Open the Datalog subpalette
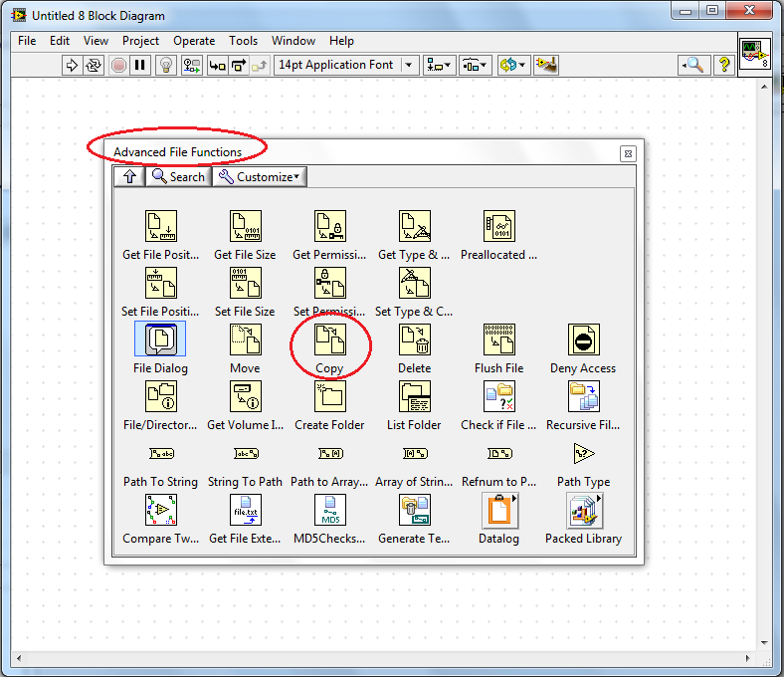The image size is (784, 677). (x=499, y=511)
